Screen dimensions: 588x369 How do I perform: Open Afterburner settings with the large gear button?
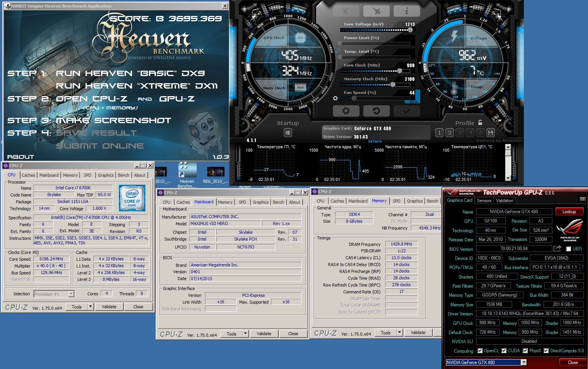click(346, 111)
